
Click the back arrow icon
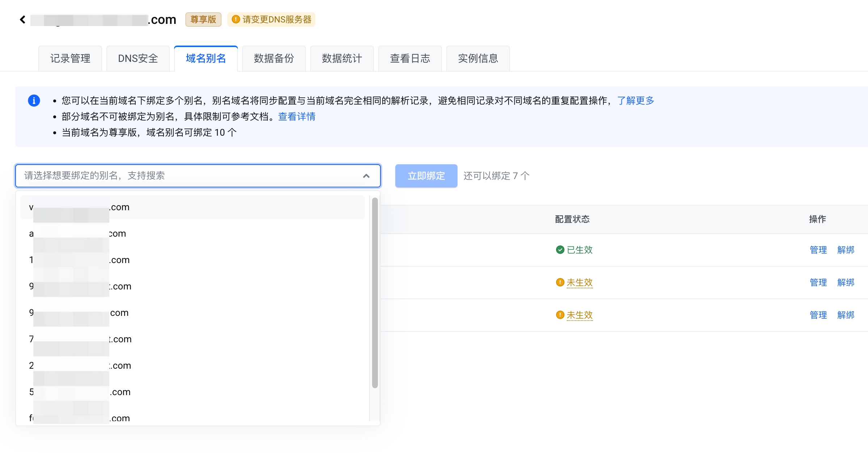[x=22, y=20]
